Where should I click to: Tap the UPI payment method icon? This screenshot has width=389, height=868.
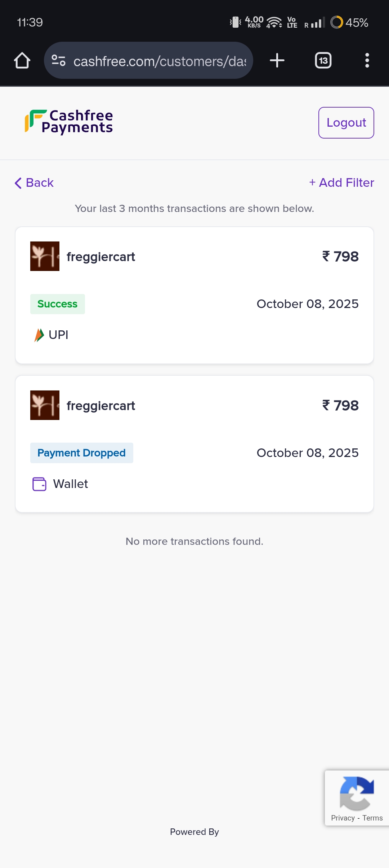pyautogui.click(x=39, y=335)
